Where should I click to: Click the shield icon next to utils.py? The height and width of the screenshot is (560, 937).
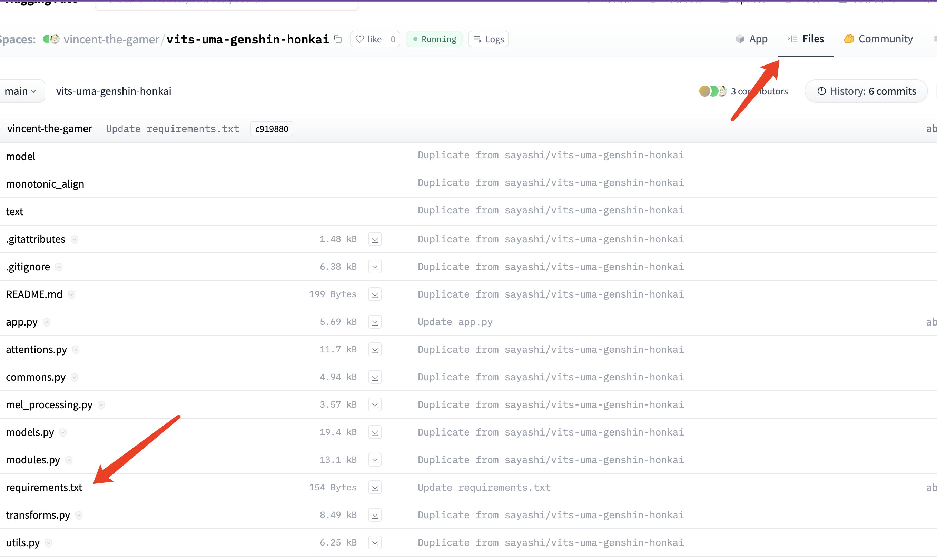coord(48,543)
